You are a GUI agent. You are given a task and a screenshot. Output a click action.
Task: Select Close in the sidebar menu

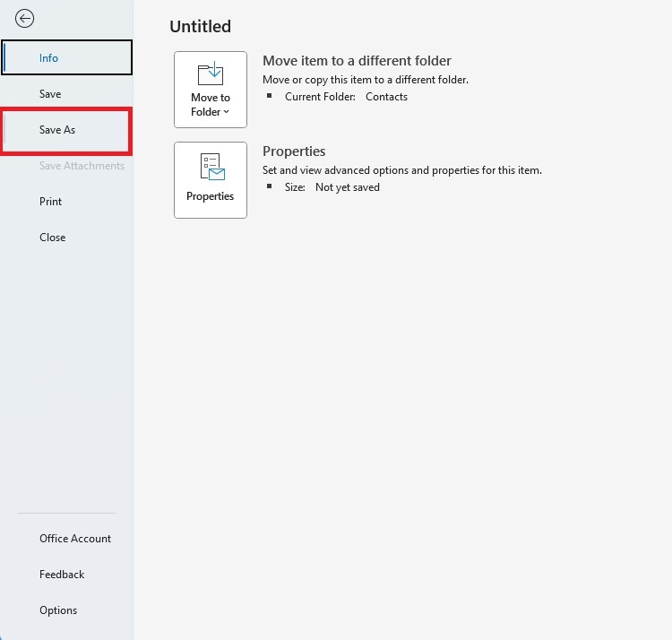click(x=66, y=238)
